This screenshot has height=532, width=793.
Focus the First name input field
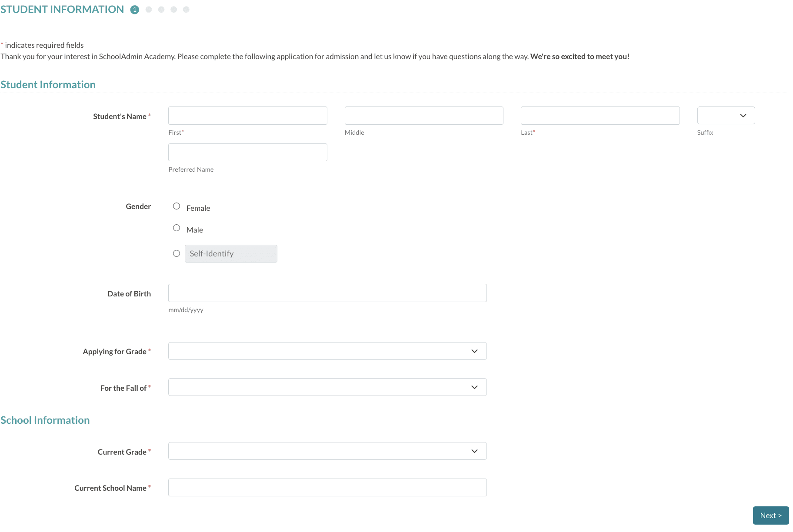point(248,116)
